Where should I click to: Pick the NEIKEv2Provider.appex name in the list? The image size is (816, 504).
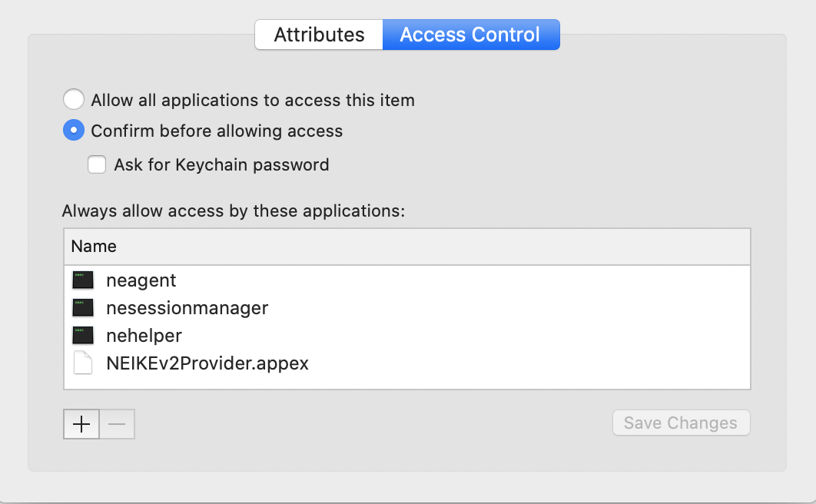tap(207, 363)
